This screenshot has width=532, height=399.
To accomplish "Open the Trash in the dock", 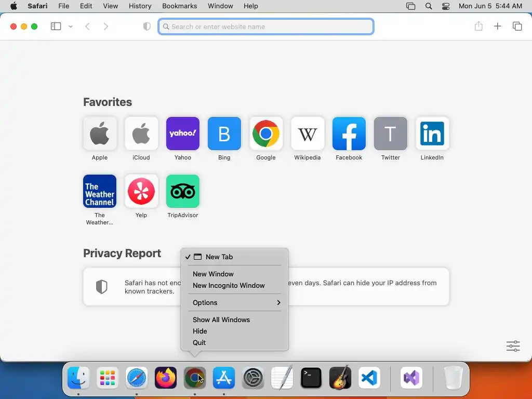I will (453, 378).
